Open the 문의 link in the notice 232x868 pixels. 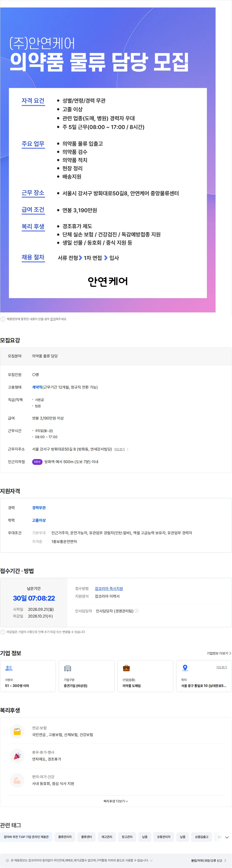(53, 319)
